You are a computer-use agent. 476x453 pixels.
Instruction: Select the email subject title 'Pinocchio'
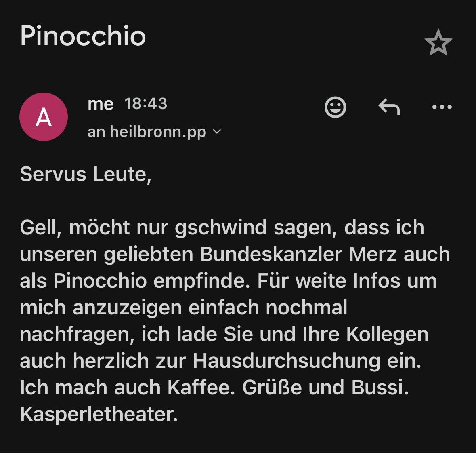point(83,36)
